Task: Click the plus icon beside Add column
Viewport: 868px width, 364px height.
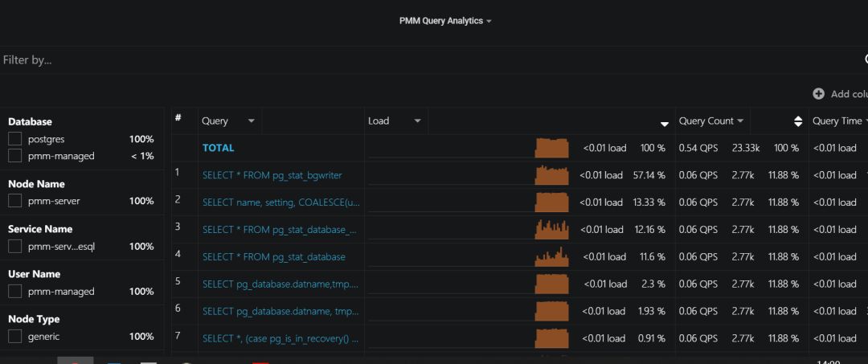Action: (818, 94)
